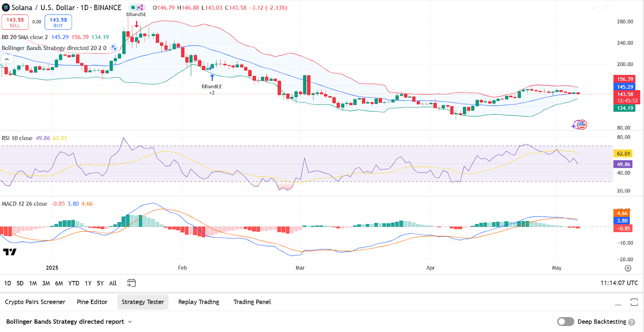Click the 134.19 lower band price label
Viewport: 644px width, 332px height.
(x=625, y=108)
